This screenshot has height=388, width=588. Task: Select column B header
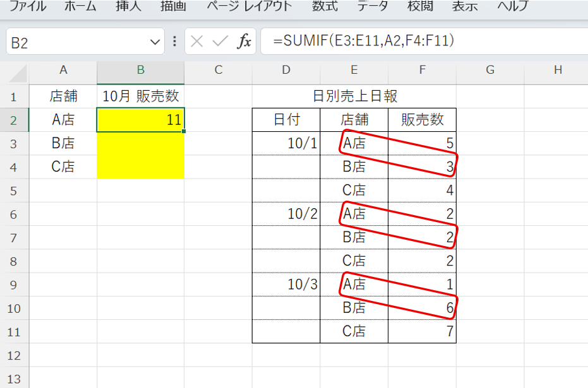click(x=141, y=70)
